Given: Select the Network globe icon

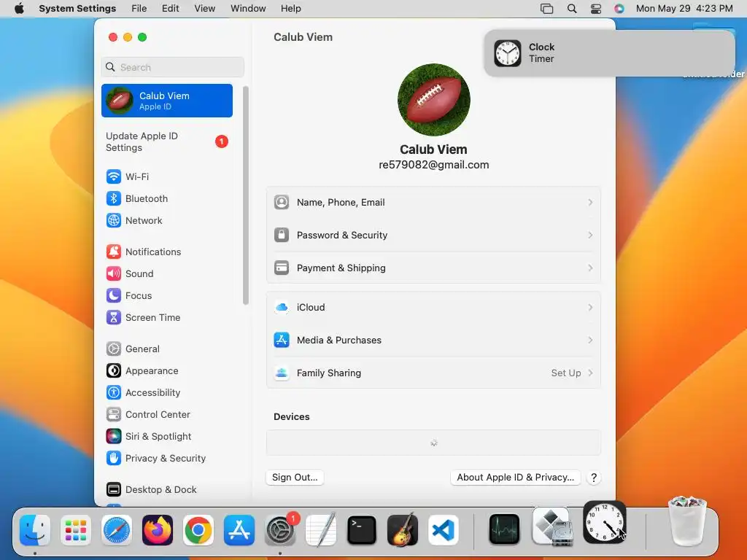Looking at the screenshot, I should coord(113,220).
